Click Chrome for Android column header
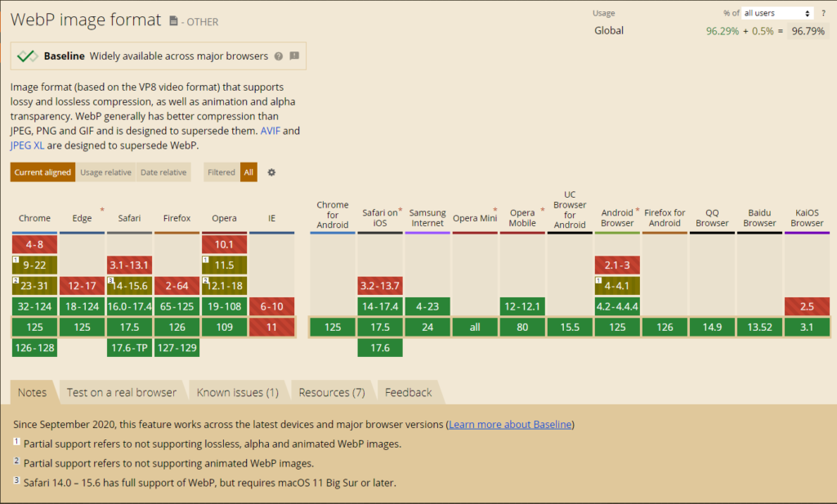Viewport: 837px width, 504px height. coord(333,214)
